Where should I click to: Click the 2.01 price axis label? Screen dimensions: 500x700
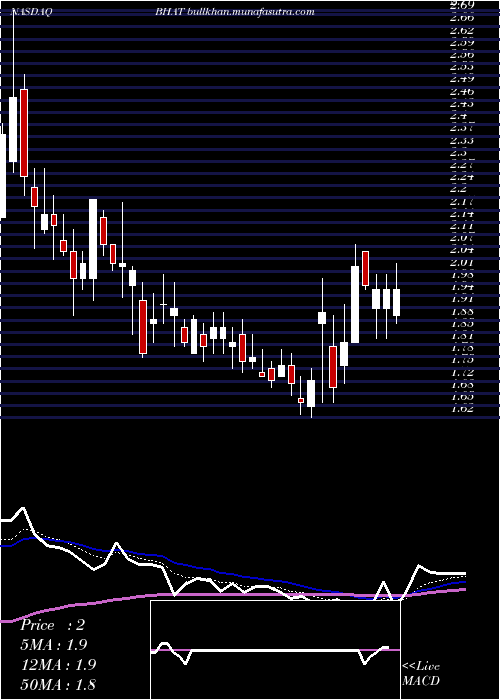point(462,261)
